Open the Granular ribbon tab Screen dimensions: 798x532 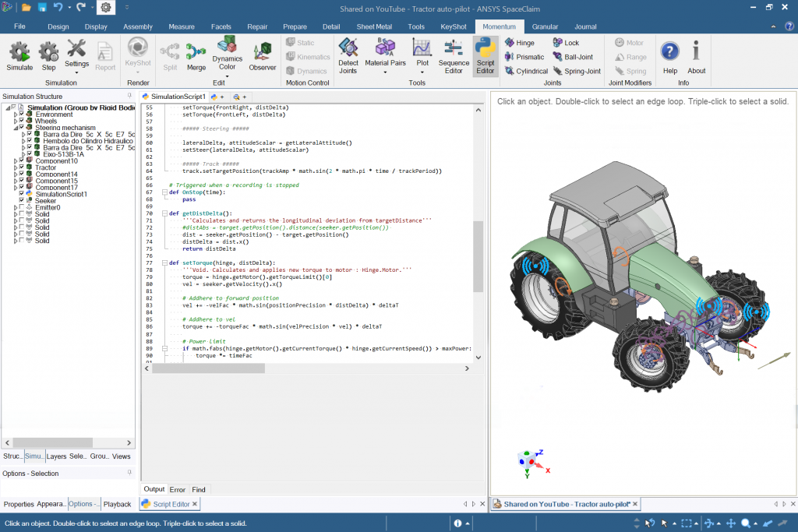[x=545, y=26]
